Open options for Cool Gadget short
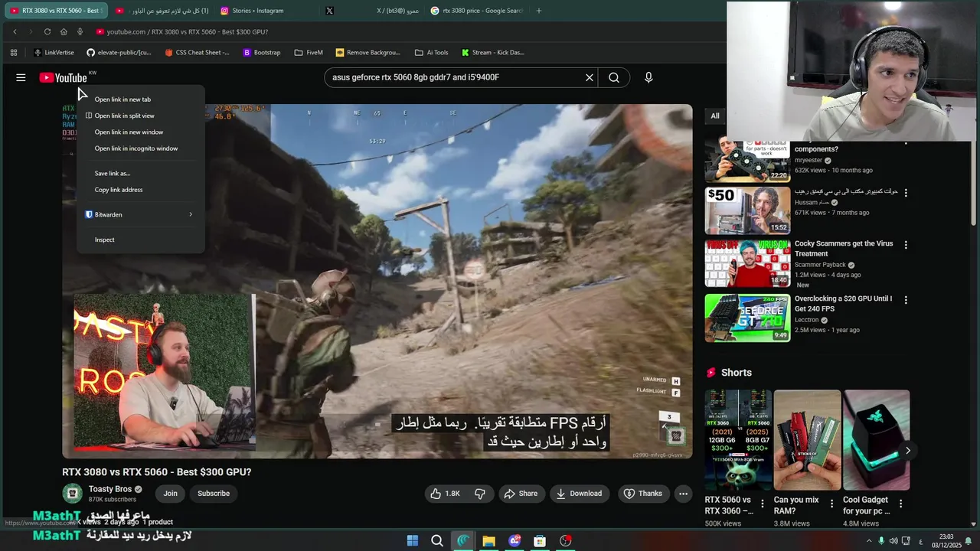980x551 pixels. click(900, 504)
